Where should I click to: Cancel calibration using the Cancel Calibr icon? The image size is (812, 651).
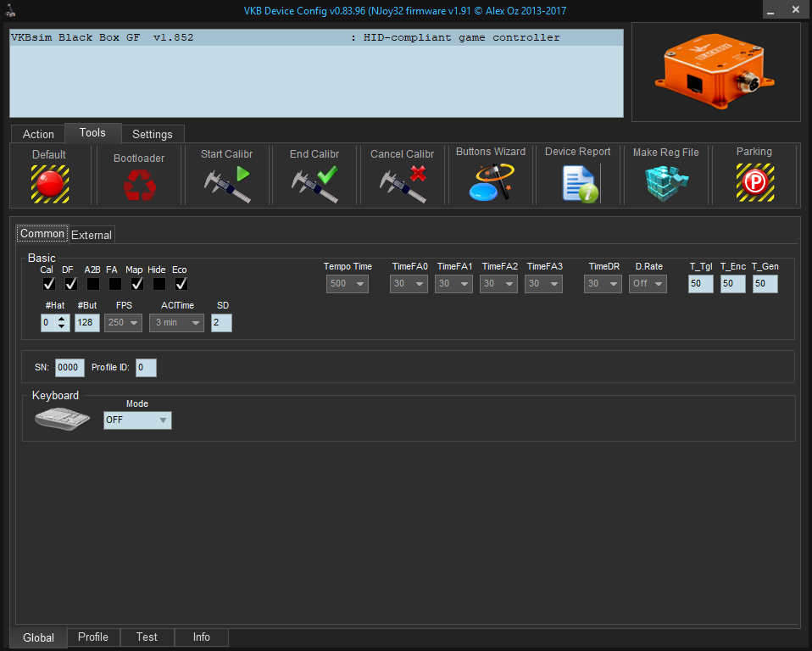403,184
